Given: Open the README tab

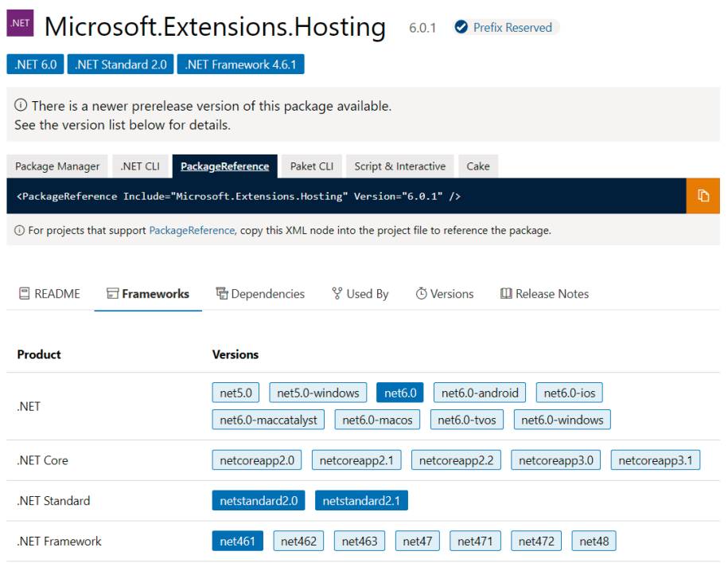Looking at the screenshot, I should [x=49, y=294].
